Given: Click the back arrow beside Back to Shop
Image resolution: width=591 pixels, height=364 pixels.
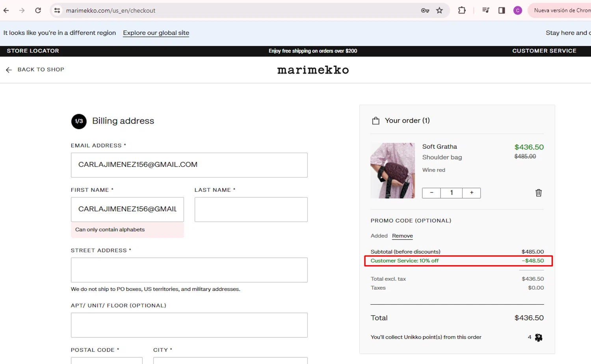Looking at the screenshot, I should pyautogui.click(x=9, y=70).
